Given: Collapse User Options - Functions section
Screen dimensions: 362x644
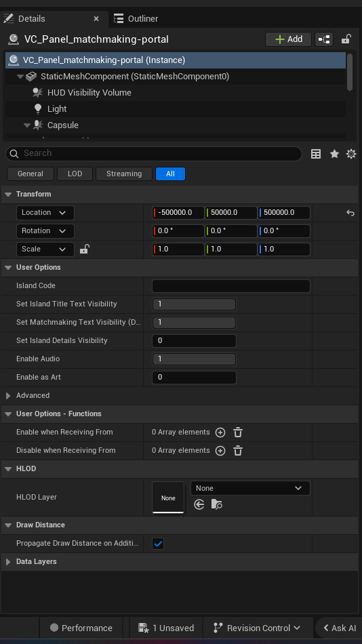Looking at the screenshot, I should [8, 414].
